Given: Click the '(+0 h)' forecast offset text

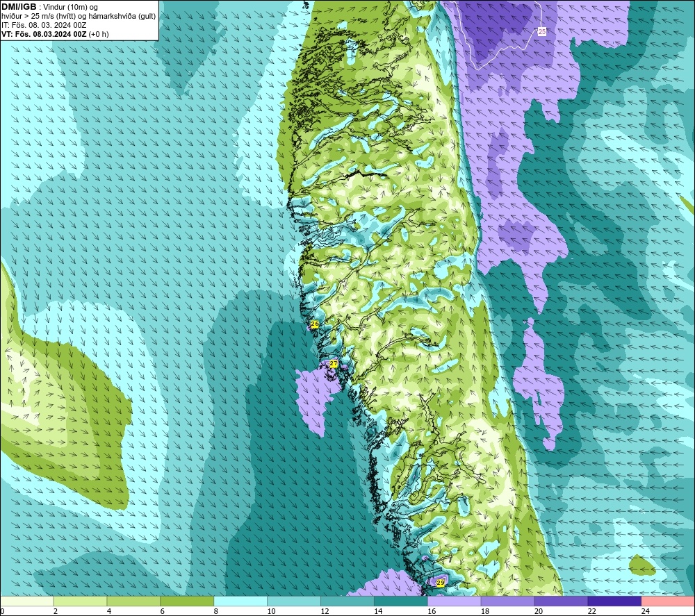Looking at the screenshot, I should [x=99, y=34].
